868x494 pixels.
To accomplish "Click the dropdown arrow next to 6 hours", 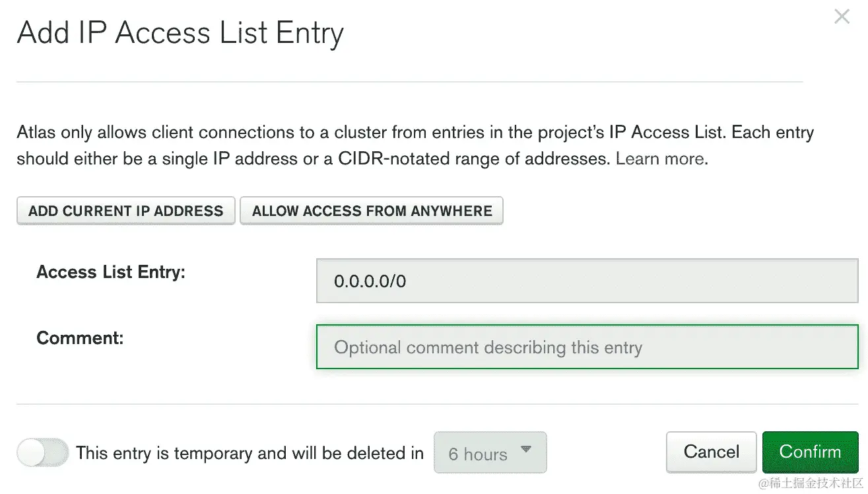I will pos(526,449).
